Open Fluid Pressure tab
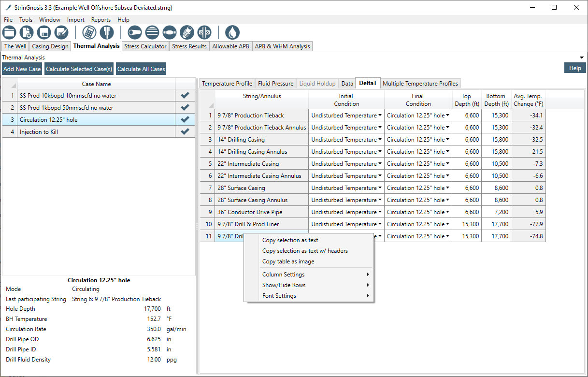The image size is (588, 377). [276, 84]
